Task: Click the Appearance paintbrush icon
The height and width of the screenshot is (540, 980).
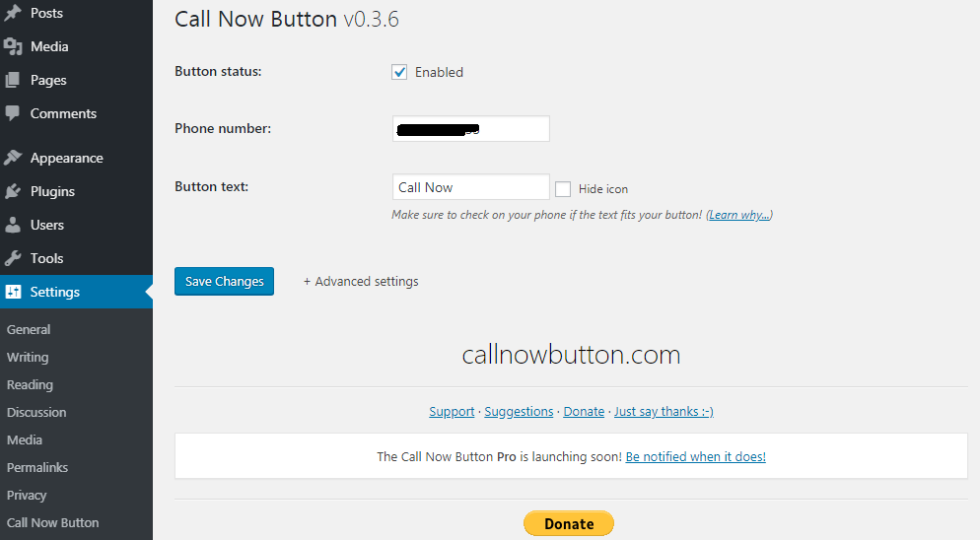Action: tap(13, 158)
